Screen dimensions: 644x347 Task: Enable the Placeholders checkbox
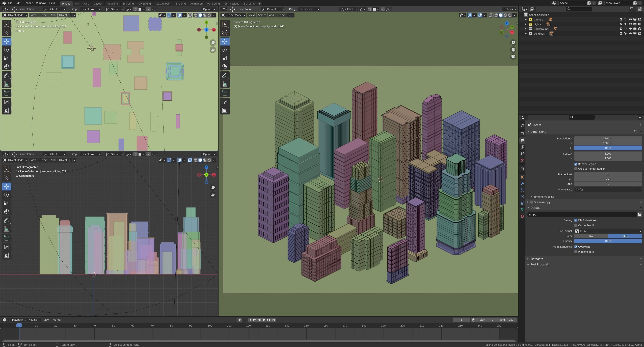point(576,252)
